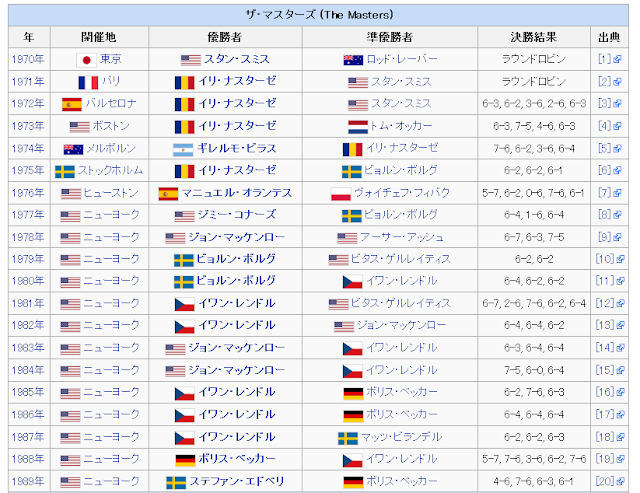Open the ステファン・エドベリ winner link

click(237, 481)
